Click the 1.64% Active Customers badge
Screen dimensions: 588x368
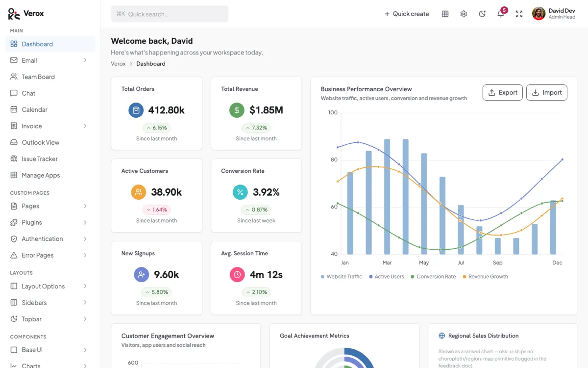(x=156, y=210)
